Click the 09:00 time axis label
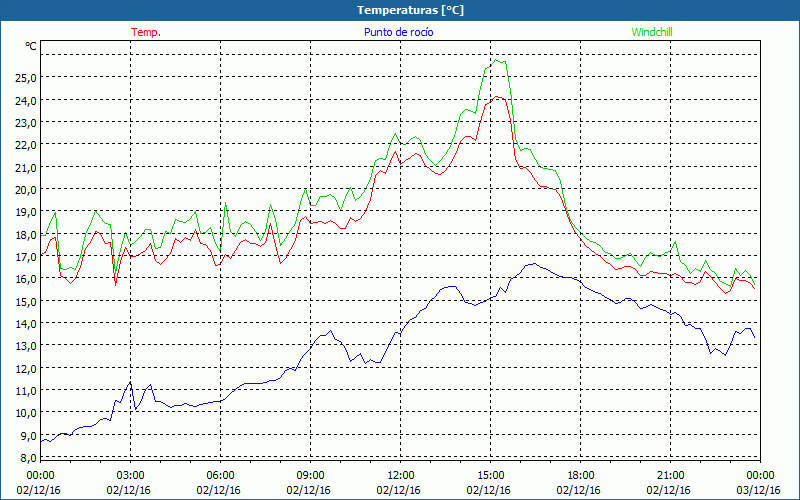 (x=311, y=476)
